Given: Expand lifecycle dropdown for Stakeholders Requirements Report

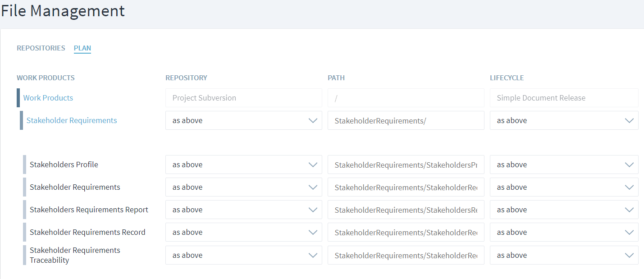Looking at the screenshot, I should [x=564, y=210].
